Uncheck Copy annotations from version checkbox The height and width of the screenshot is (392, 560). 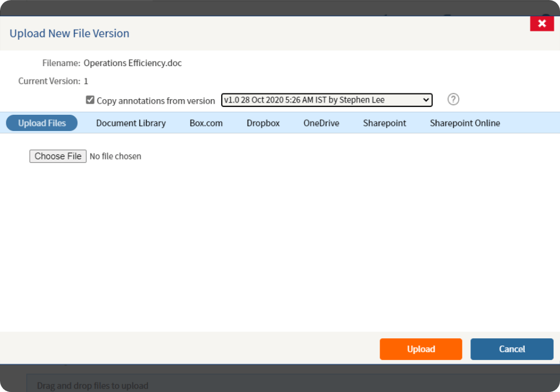(90, 100)
